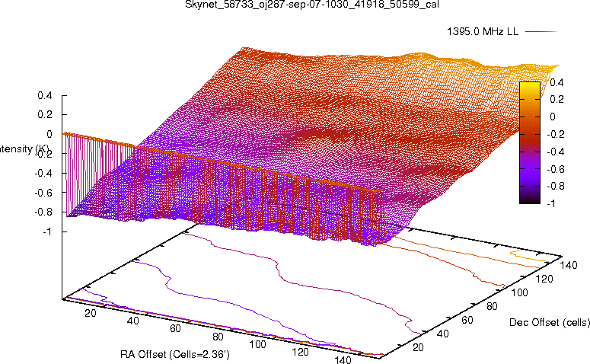The height and width of the screenshot is (364, 590).
Task: Click the vertical color bar gradient
Action: [530, 142]
